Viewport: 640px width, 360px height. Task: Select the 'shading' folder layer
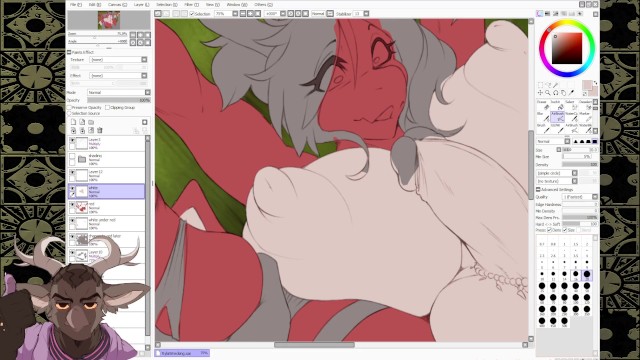point(107,159)
